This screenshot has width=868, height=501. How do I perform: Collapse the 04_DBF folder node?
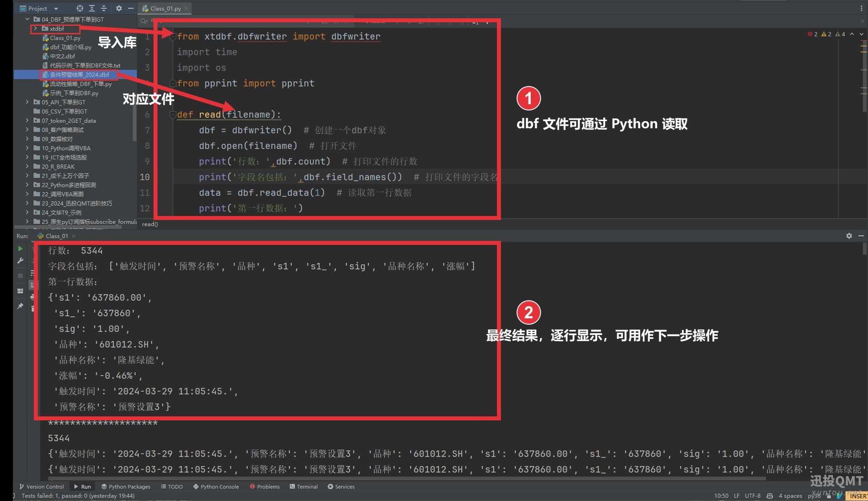click(28, 19)
